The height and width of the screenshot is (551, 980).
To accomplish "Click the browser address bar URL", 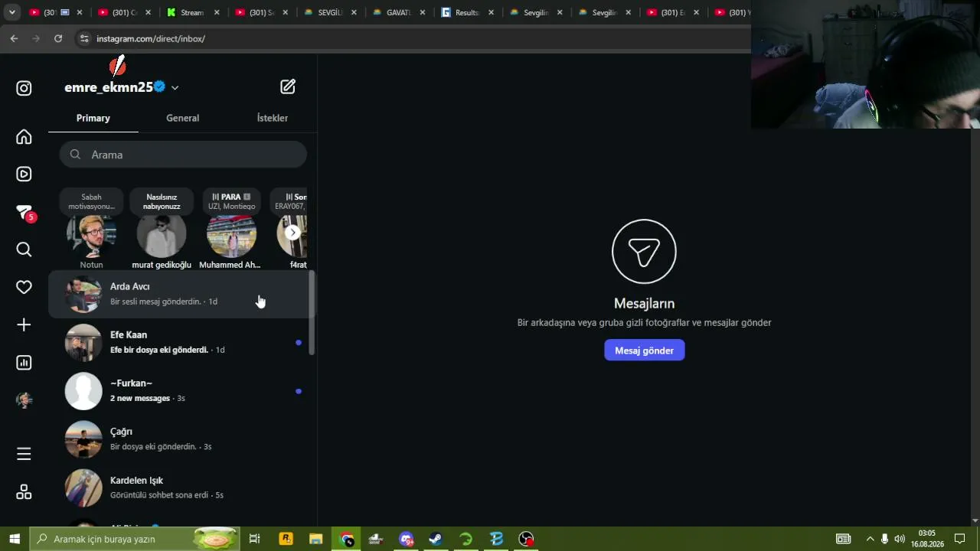I will coord(151,38).
